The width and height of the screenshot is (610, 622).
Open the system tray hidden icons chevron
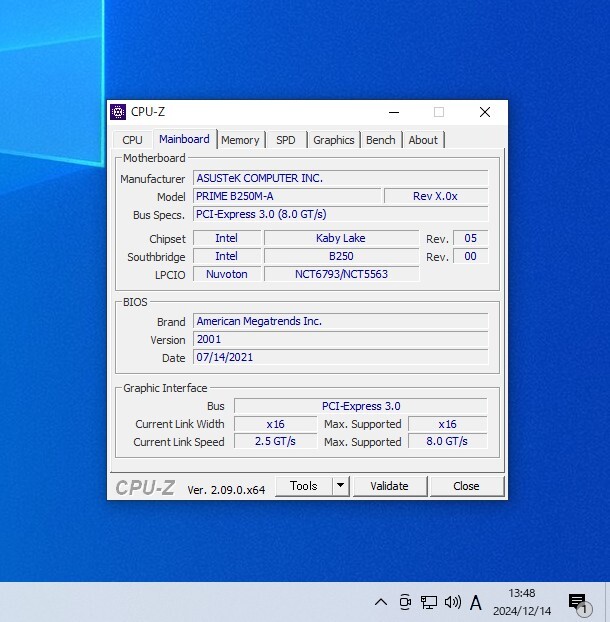[381, 602]
